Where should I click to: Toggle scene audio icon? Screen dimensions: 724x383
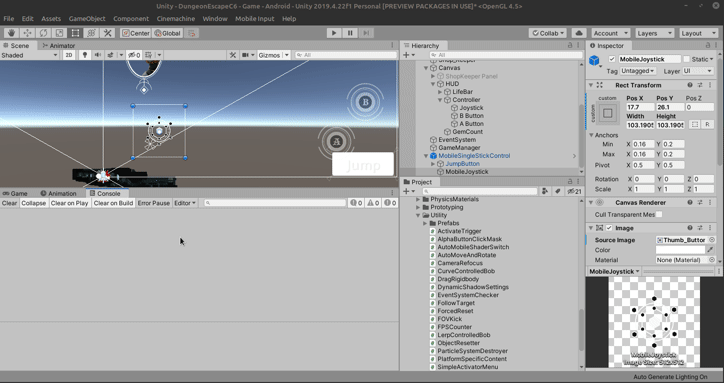point(98,55)
